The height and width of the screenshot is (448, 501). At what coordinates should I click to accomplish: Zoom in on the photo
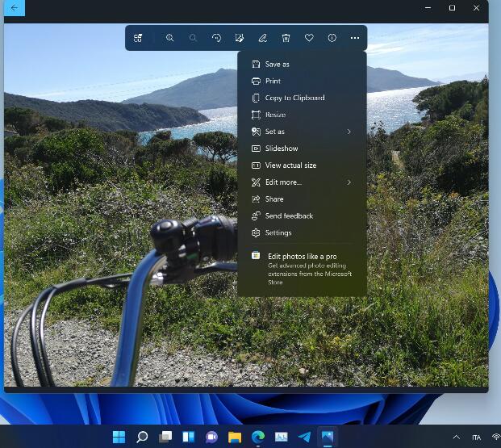169,38
